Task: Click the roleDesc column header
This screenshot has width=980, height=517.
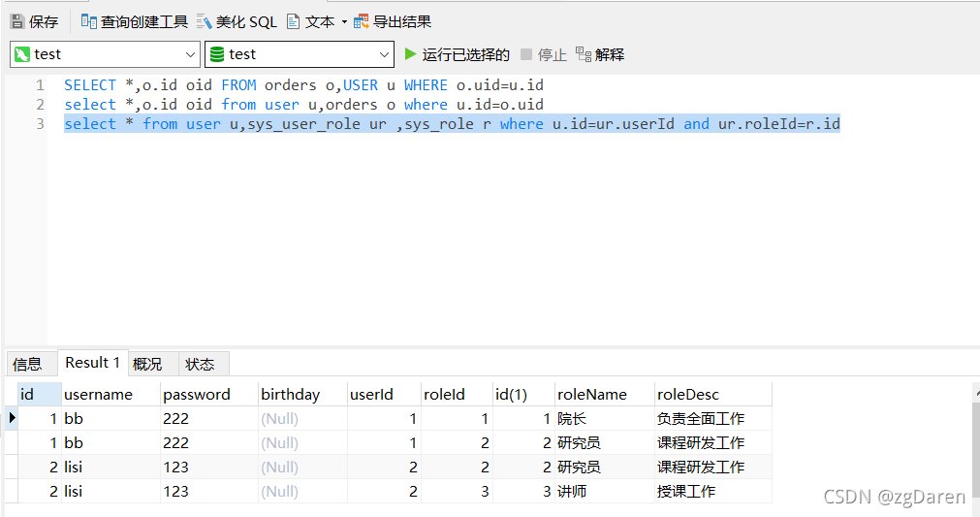Action: point(713,395)
